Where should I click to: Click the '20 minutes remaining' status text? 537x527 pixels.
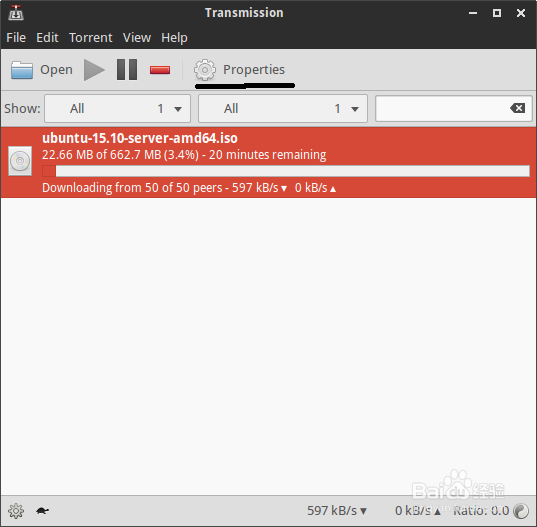coord(267,155)
